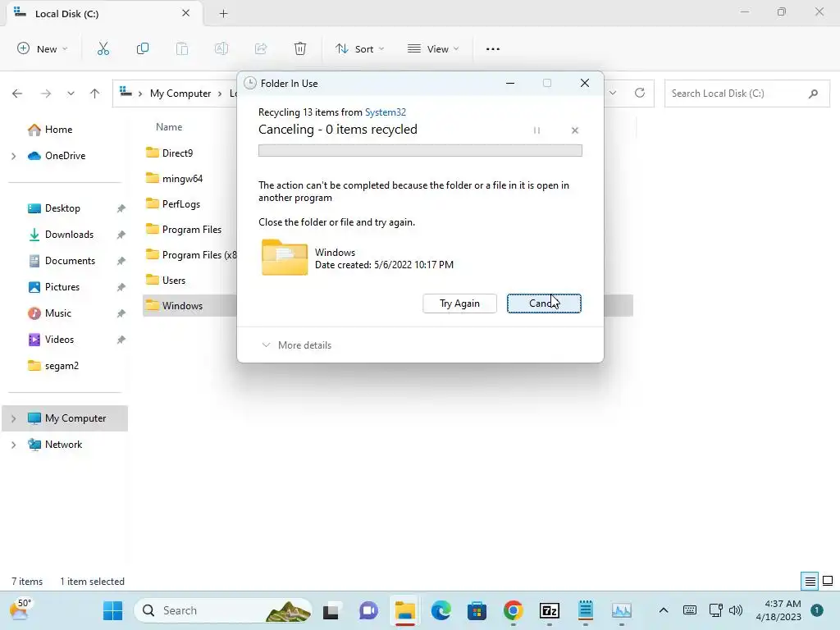Select the Local Disk (C:) tab
The height and width of the screenshot is (630, 840).
[x=105, y=13]
